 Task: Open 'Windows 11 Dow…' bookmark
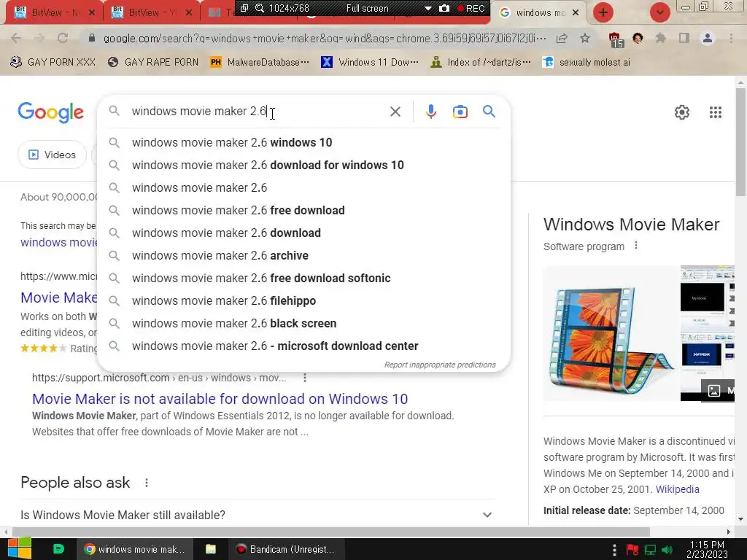[x=370, y=63]
